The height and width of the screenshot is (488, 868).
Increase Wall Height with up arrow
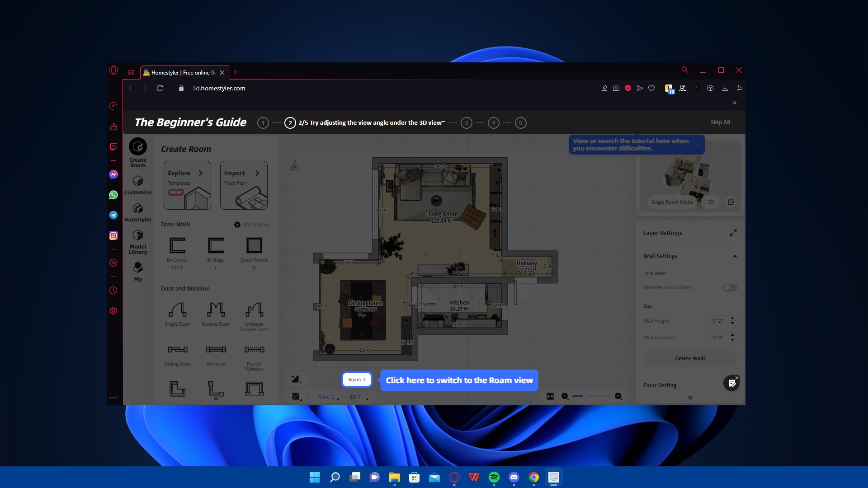click(x=732, y=318)
